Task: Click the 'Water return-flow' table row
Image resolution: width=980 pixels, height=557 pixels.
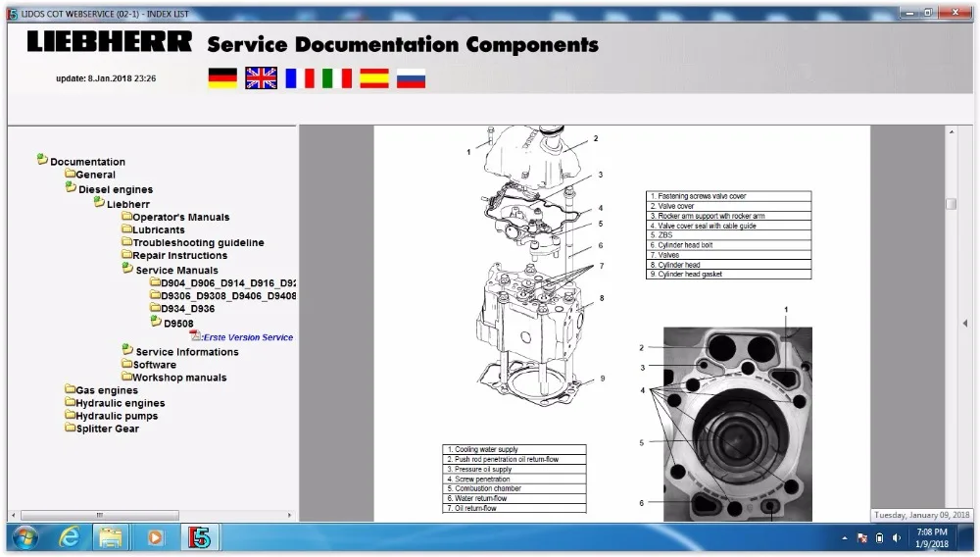Action: pos(514,498)
